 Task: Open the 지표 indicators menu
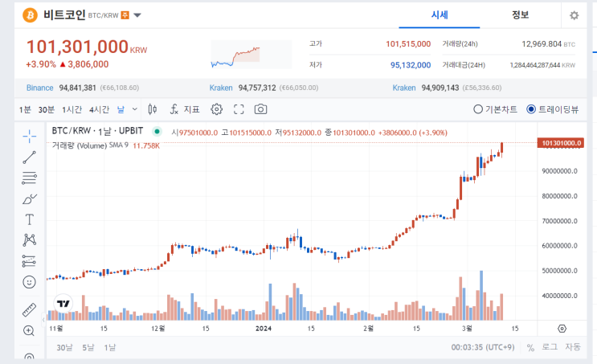(x=184, y=109)
